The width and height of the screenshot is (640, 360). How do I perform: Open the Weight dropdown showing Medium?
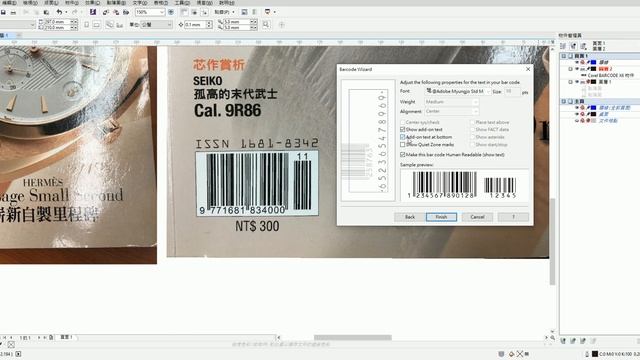click(x=451, y=102)
